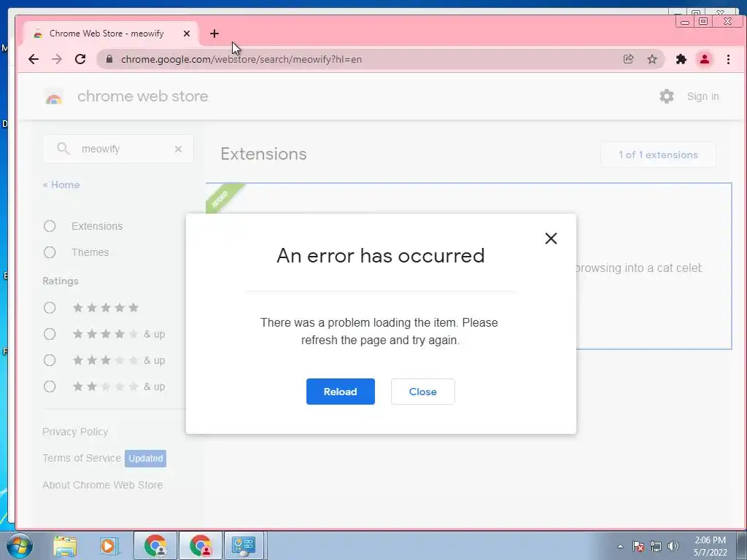The width and height of the screenshot is (747, 560).
Task: Click the lock icon in address bar
Action: coord(109,59)
